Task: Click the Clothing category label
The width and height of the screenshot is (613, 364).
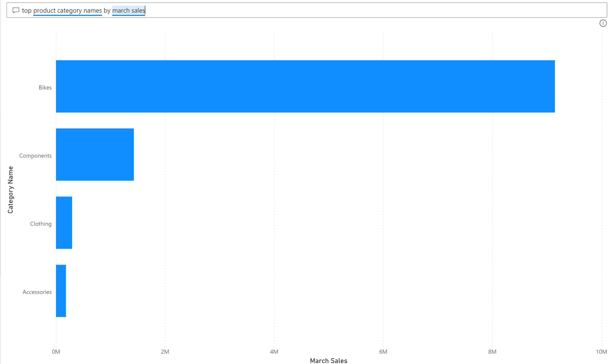Action: tap(41, 224)
